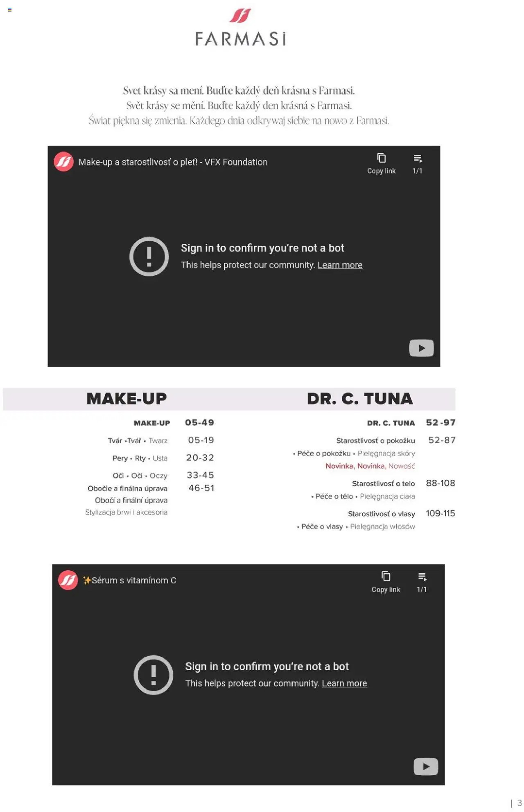Open video title Make-up a starostlivosť o pleť
Viewport: 524px width, 812px height.
tap(173, 162)
